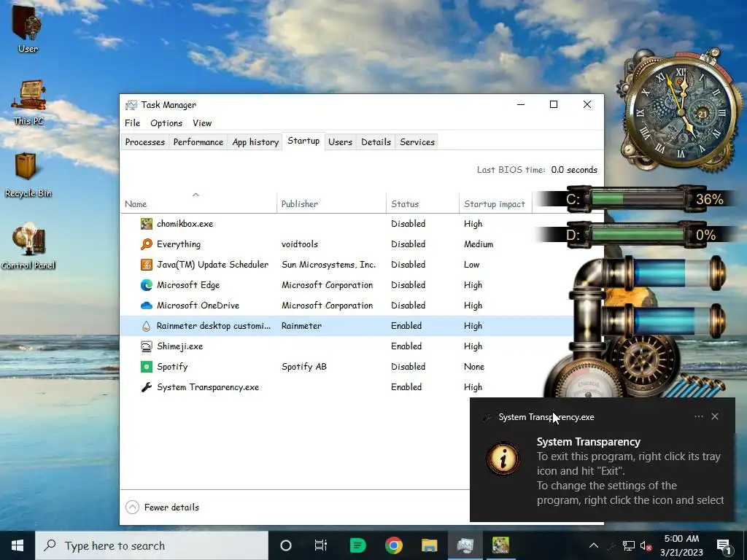The width and height of the screenshot is (747, 560).
Task: Select the Control Panel desktop icon
Action: 28,246
